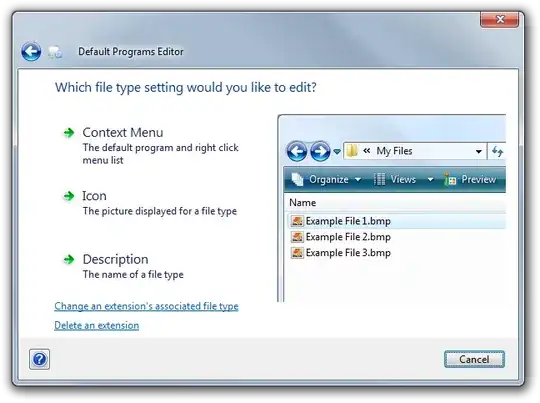This screenshot has height=403, width=540.
Task: Click the Views grid icon
Action: click(379, 179)
